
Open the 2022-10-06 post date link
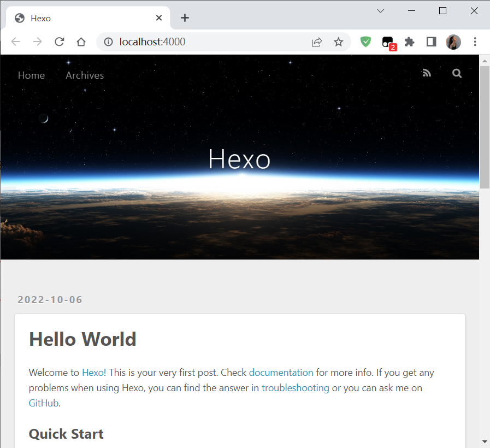click(50, 299)
